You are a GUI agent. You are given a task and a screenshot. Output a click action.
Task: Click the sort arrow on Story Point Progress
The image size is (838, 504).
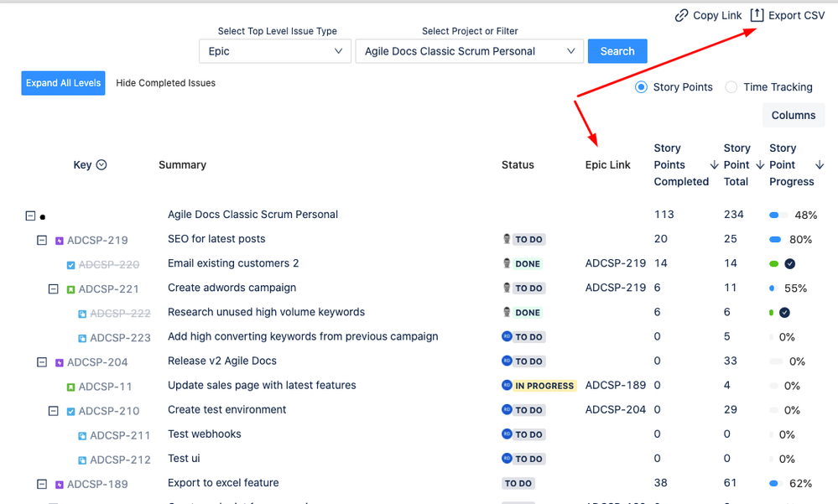[x=820, y=164]
